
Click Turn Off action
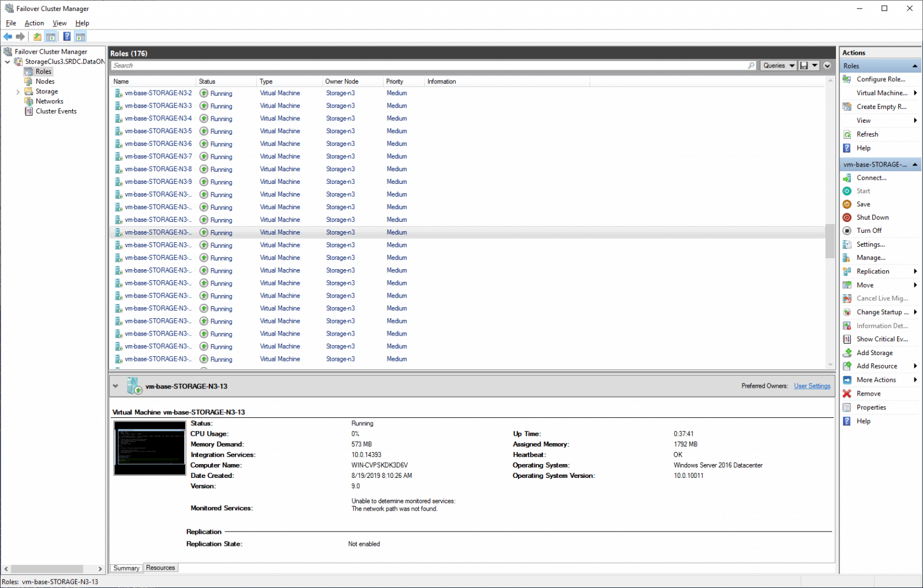tap(869, 231)
